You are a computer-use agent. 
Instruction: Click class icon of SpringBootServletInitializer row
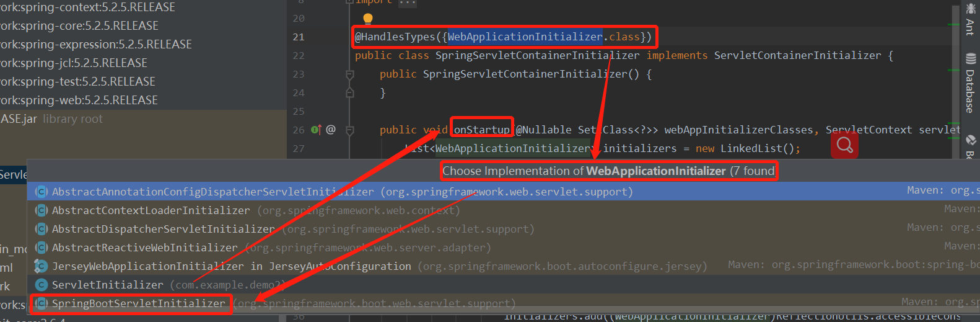(42, 303)
